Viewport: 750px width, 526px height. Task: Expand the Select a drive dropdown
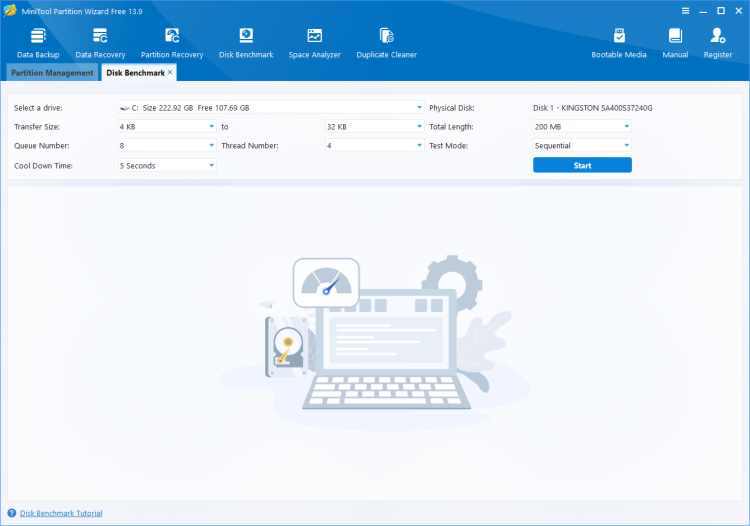[x=271, y=108]
